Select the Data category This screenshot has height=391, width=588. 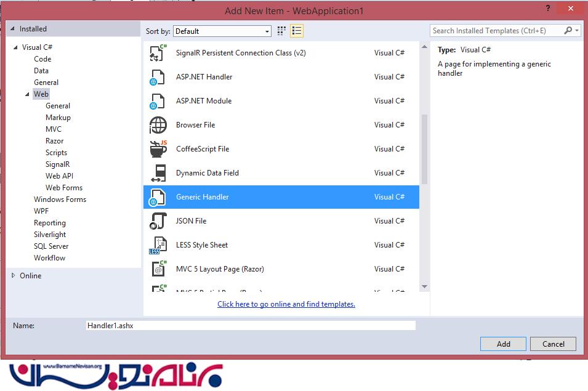41,70
